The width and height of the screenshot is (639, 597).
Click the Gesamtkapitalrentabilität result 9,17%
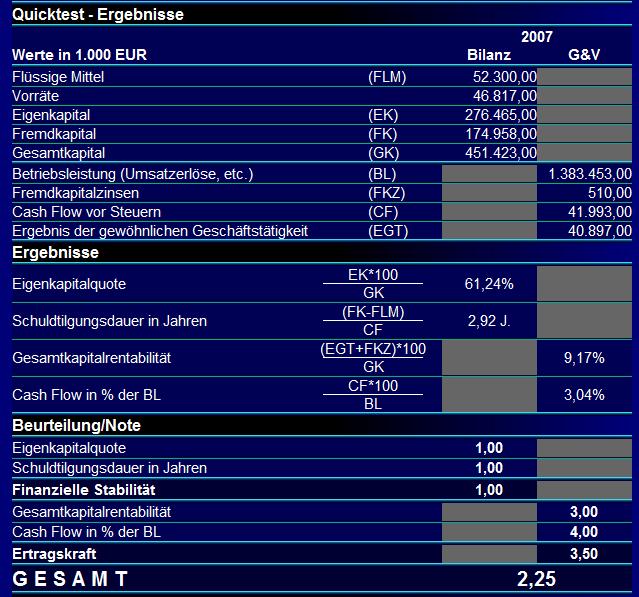click(x=584, y=358)
